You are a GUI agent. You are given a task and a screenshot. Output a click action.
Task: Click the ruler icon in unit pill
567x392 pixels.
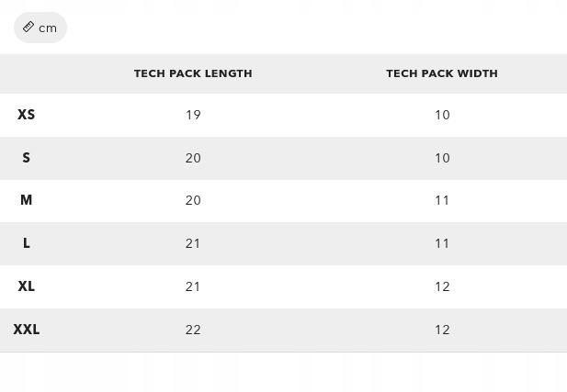click(28, 28)
